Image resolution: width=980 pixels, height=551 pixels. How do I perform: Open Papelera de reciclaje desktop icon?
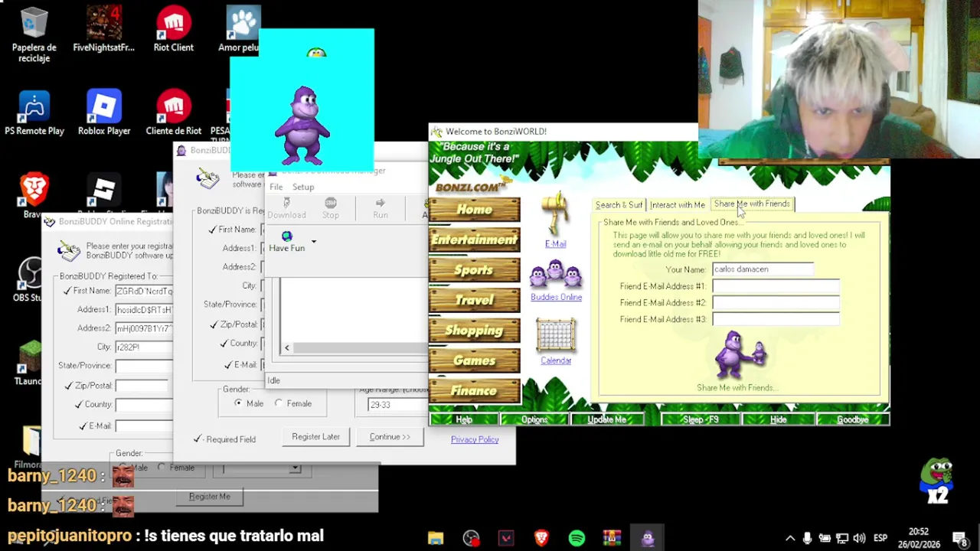coord(34,34)
